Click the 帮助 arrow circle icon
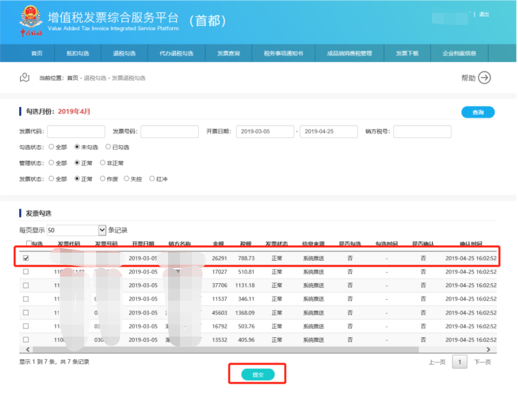Viewport: 518px width, 394px height. pyautogui.click(x=484, y=78)
